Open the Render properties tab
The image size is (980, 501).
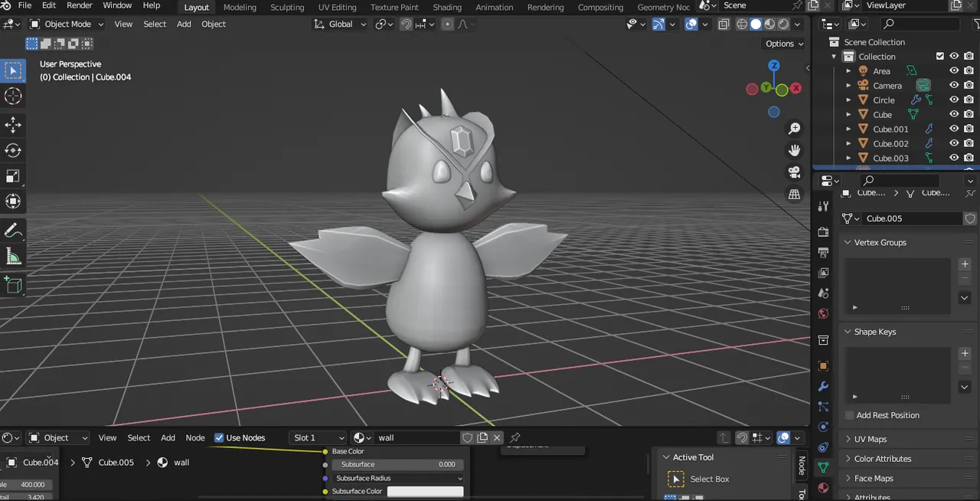pyautogui.click(x=823, y=232)
